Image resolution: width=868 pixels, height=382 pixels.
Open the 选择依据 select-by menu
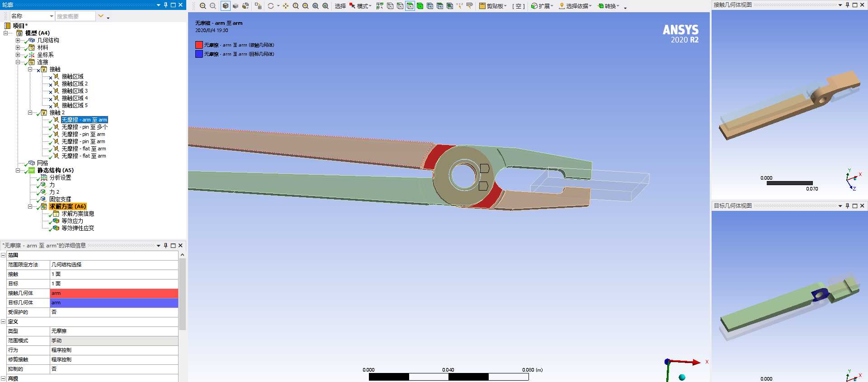click(575, 6)
